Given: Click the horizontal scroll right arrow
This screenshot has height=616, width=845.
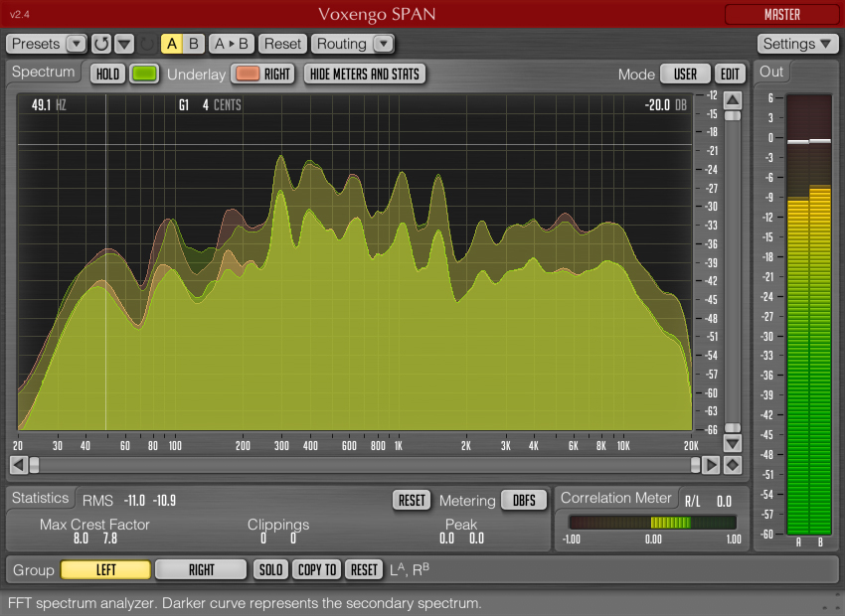Looking at the screenshot, I should click(x=711, y=465).
